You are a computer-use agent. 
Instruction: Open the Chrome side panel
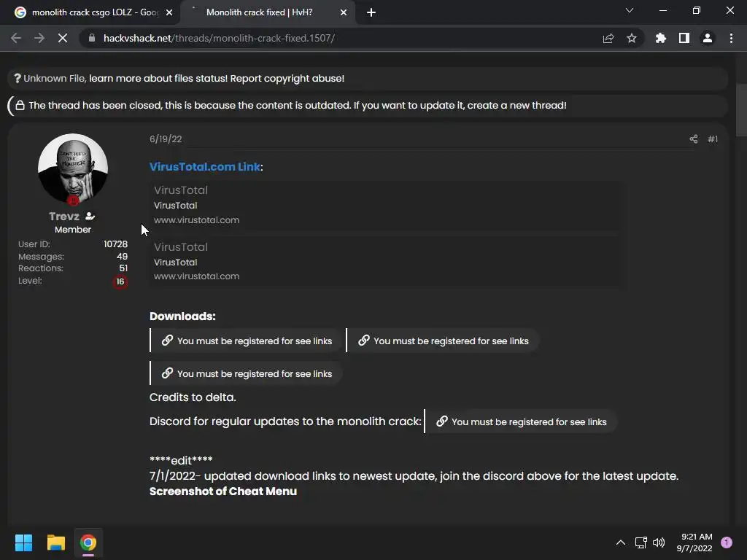(684, 38)
